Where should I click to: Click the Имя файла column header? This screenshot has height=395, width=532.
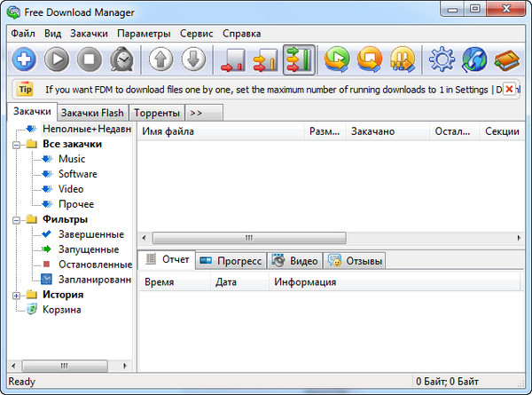[x=168, y=131]
